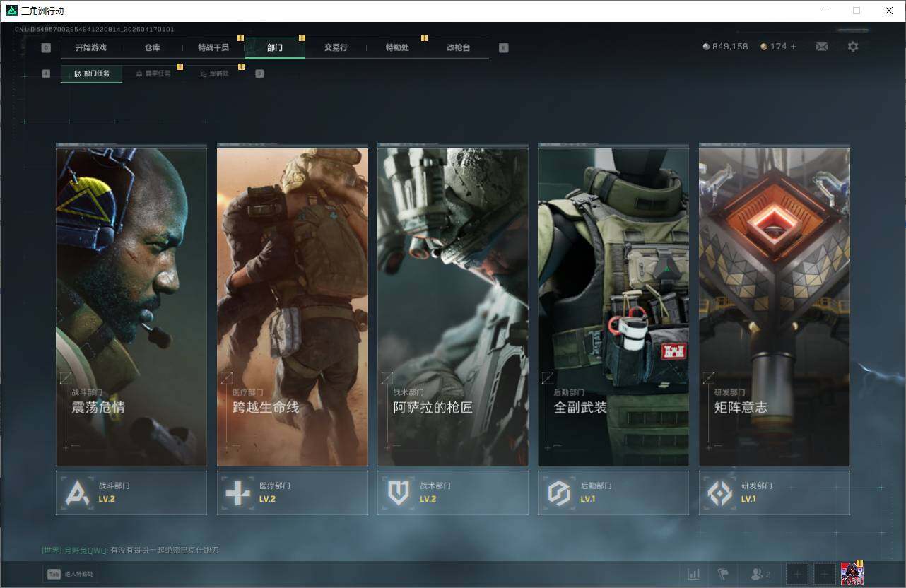The width and height of the screenshot is (906, 588).
Task: Click the 进入特勤处 button
Action: click(x=70, y=574)
